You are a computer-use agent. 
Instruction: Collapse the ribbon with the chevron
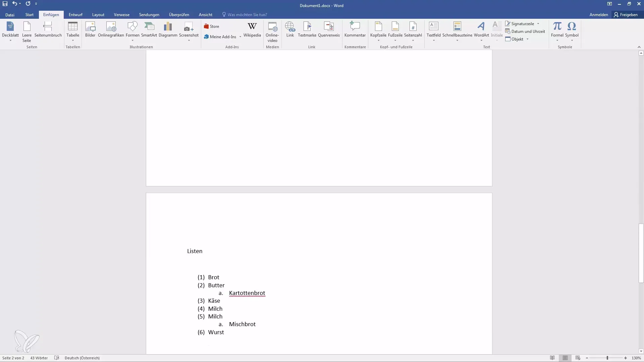639,47
